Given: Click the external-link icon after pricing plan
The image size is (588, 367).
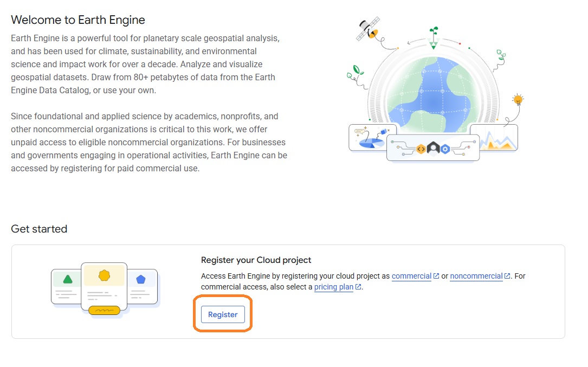Looking at the screenshot, I should point(358,287).
